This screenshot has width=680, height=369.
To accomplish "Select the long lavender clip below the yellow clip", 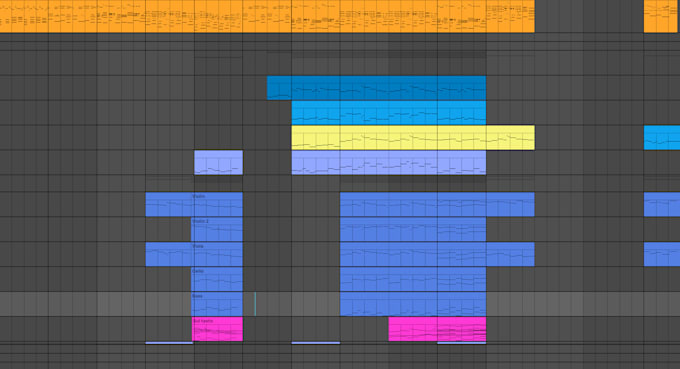I will coord(389,163).
